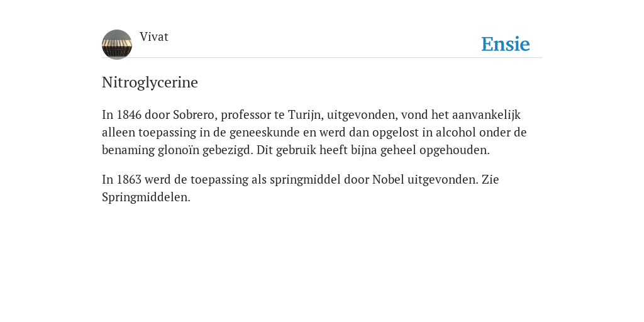This screenshot has height=322, width=644.
Task: Click the word springmiddel in second paragraph
Action: (305, 180)
